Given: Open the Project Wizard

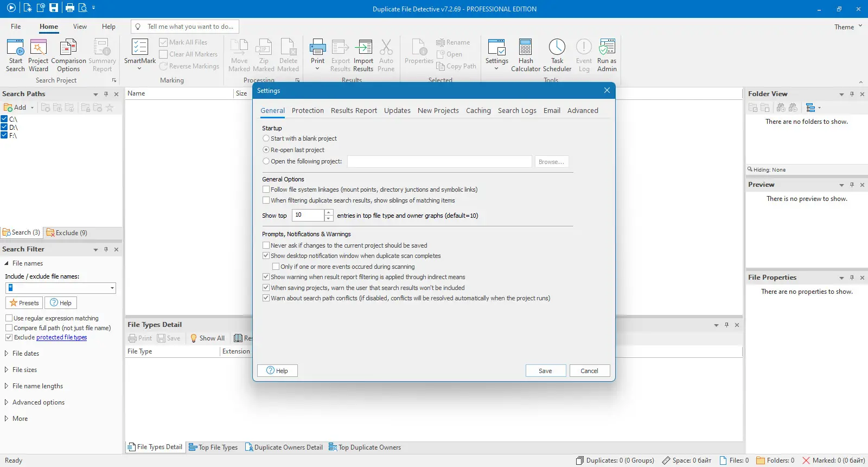Looking at the screenshot, I should point(38,55).
